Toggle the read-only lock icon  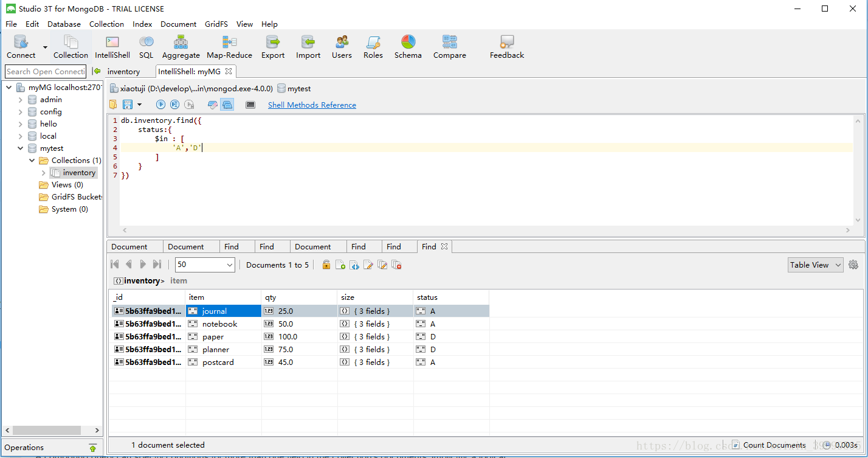click(x=326, y=265)
